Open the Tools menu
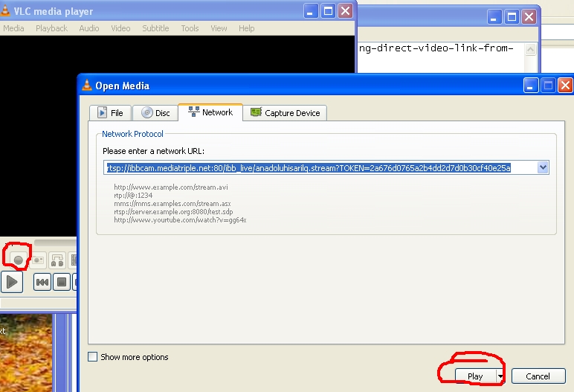 (190, 28)
